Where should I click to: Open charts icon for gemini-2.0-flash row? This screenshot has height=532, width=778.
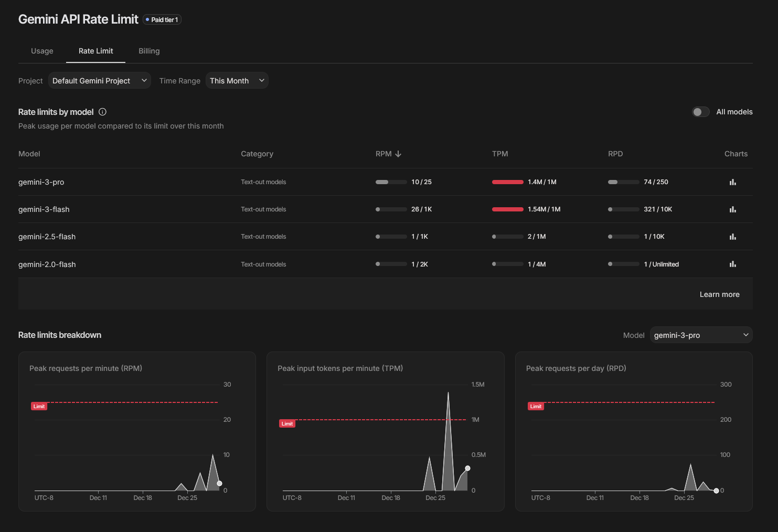pos(733,264)
